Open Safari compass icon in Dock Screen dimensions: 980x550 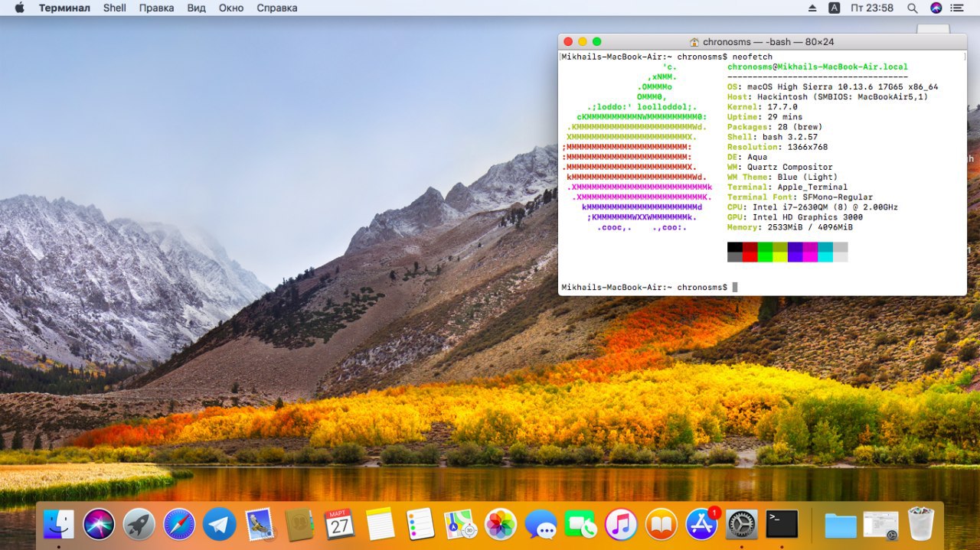[x=179, y=524]
